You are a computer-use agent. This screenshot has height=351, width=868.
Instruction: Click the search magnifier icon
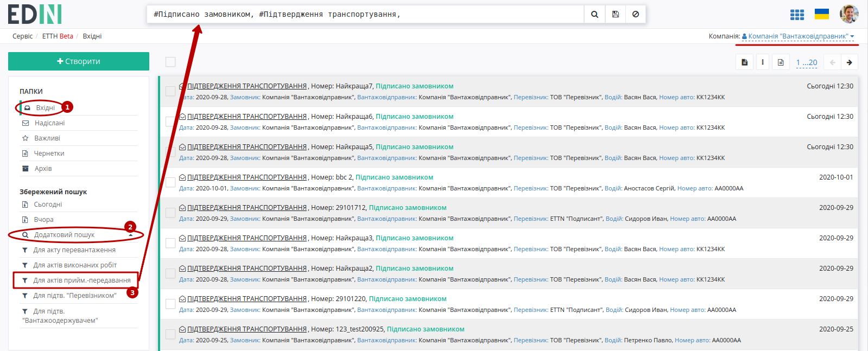(594, 15)
